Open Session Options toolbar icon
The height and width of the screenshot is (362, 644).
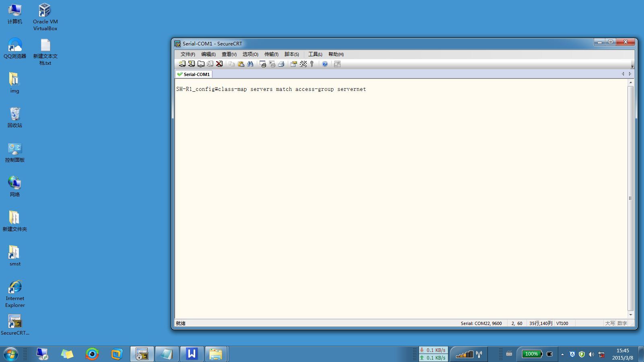pos(293,64)
